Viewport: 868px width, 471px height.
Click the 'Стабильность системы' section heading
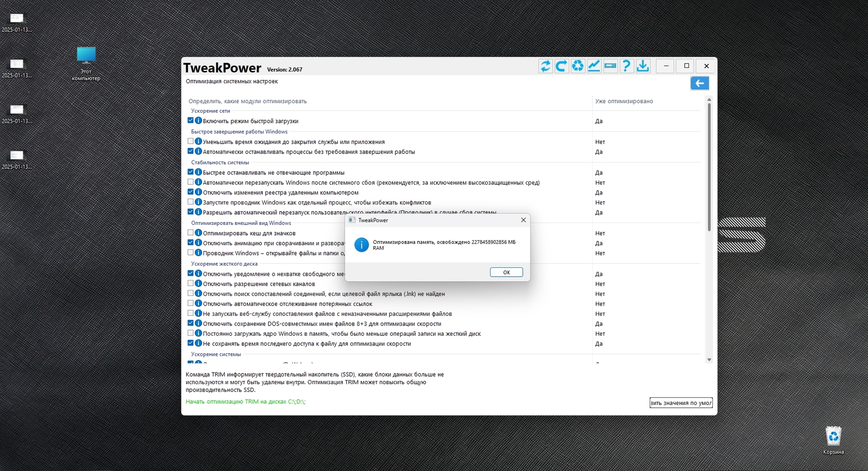point(220,163)
